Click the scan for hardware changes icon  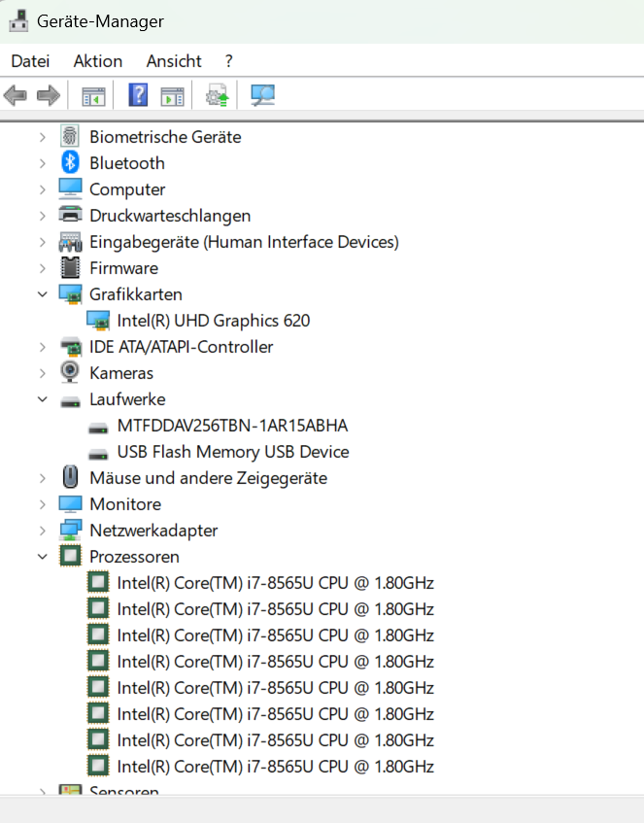coord(262,95)
